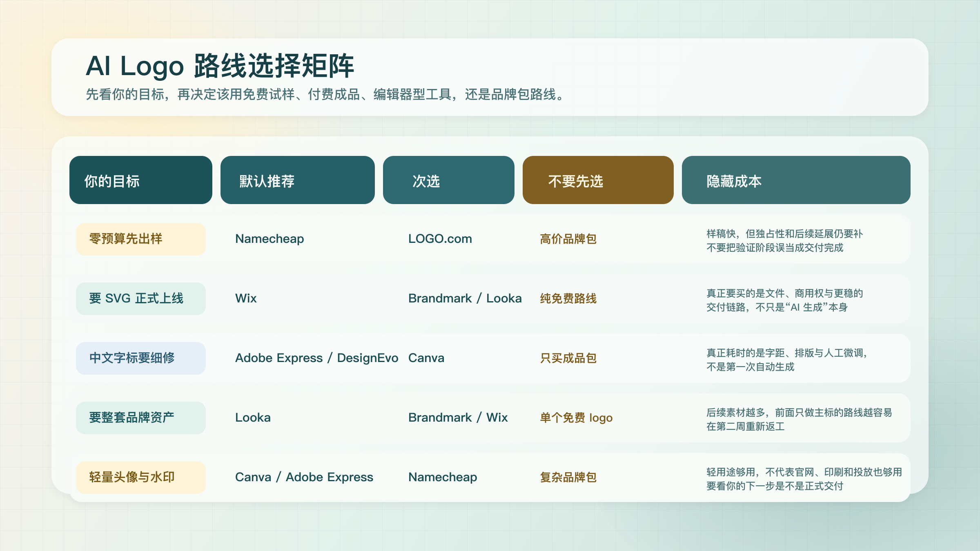The image size is (980, 551).
Task: Click Brandmark / Looka second choice
Action: point(465,298)
